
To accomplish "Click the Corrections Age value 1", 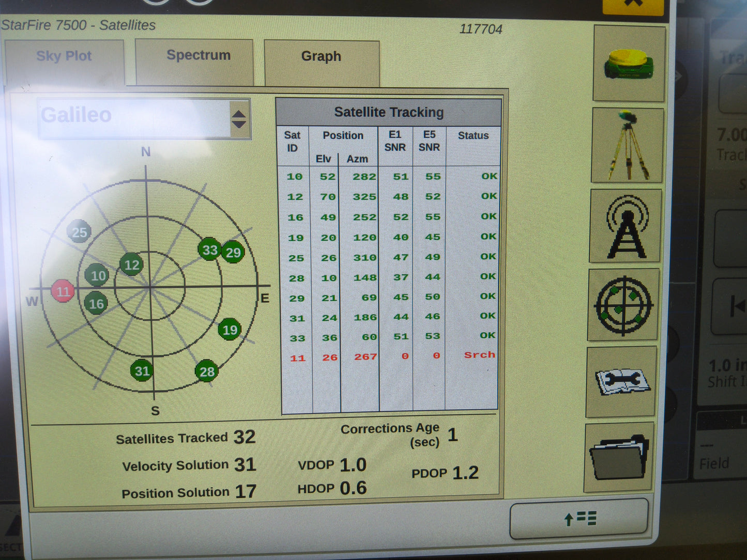I will pos(452,435).
